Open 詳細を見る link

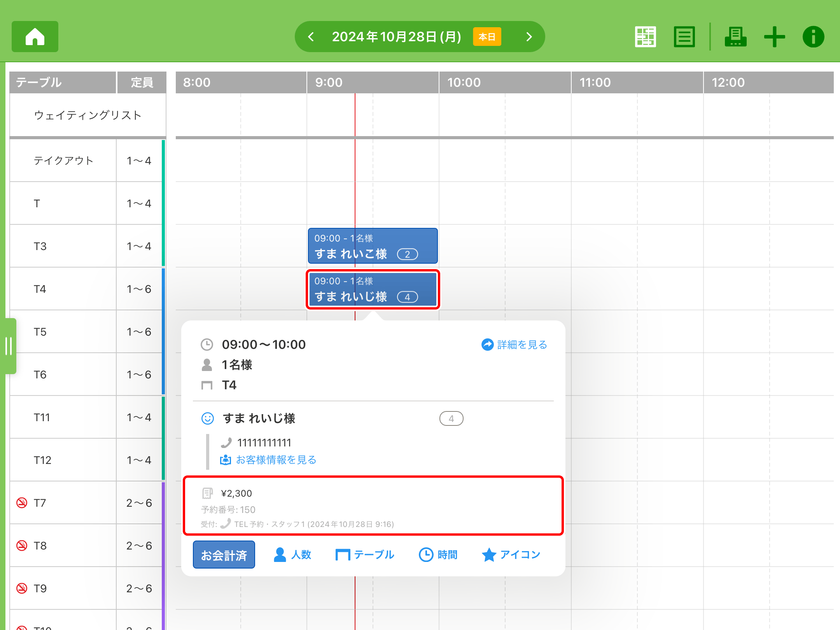[x=514, y=345]
